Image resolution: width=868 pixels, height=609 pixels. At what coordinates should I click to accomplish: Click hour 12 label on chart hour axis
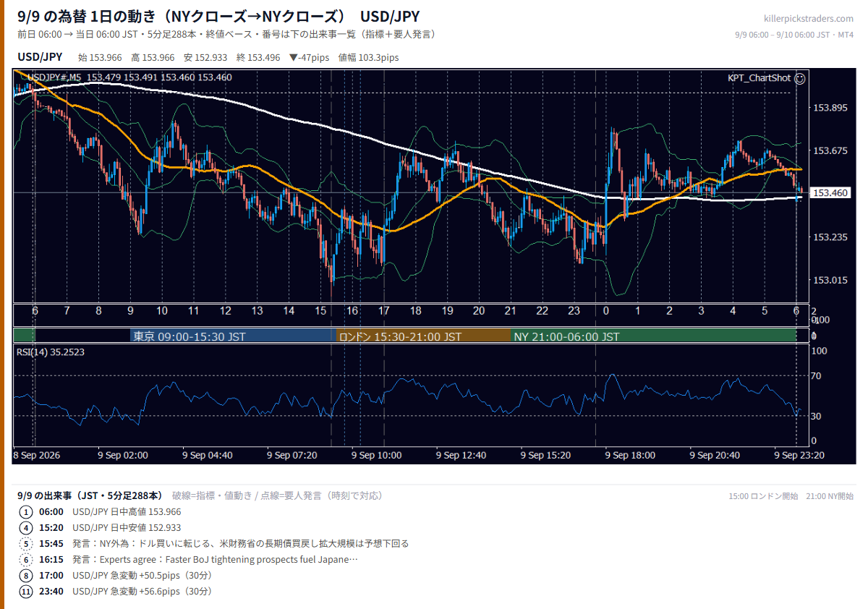[x=226, y=311]
